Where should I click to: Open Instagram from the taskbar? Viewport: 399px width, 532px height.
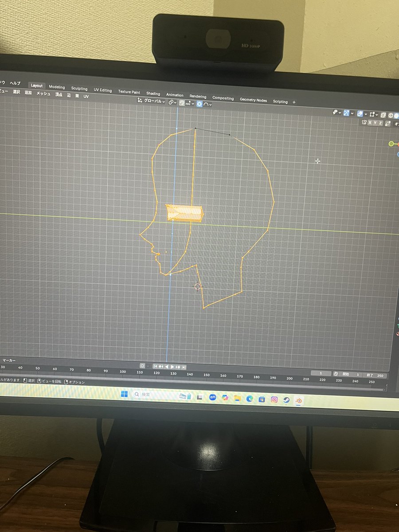coord(274,399)
